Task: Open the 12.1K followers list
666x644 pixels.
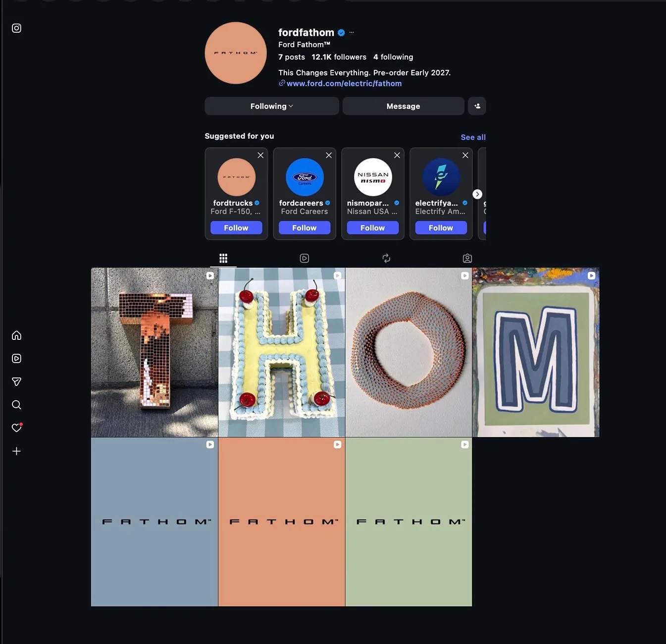Action: click(x=339, y=57)
